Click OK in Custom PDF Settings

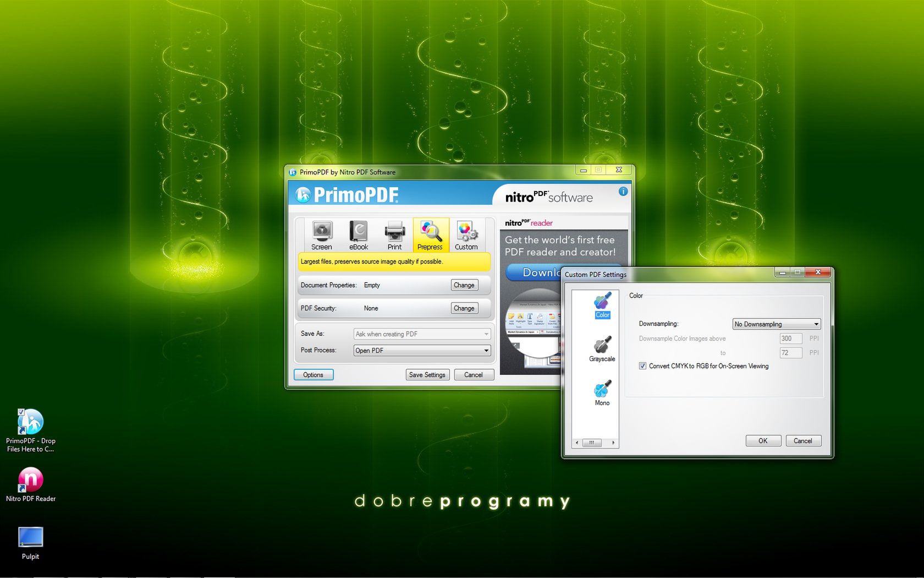[x=763, y=441]
